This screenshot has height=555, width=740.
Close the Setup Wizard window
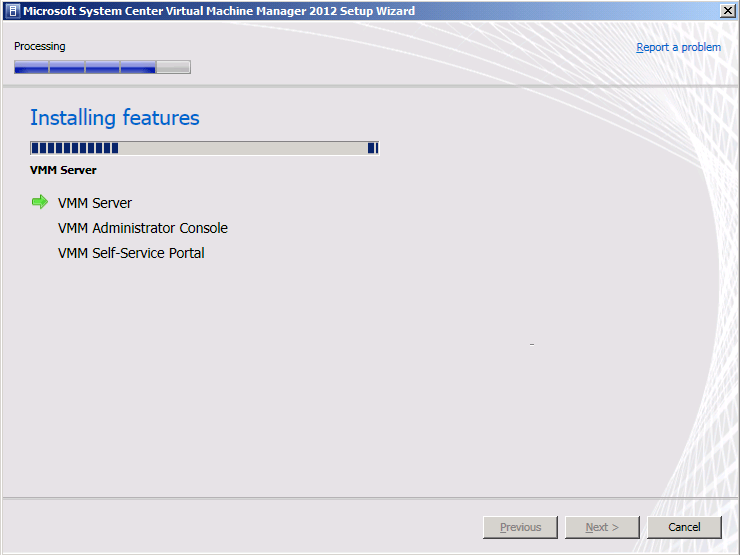click(727, 11)
